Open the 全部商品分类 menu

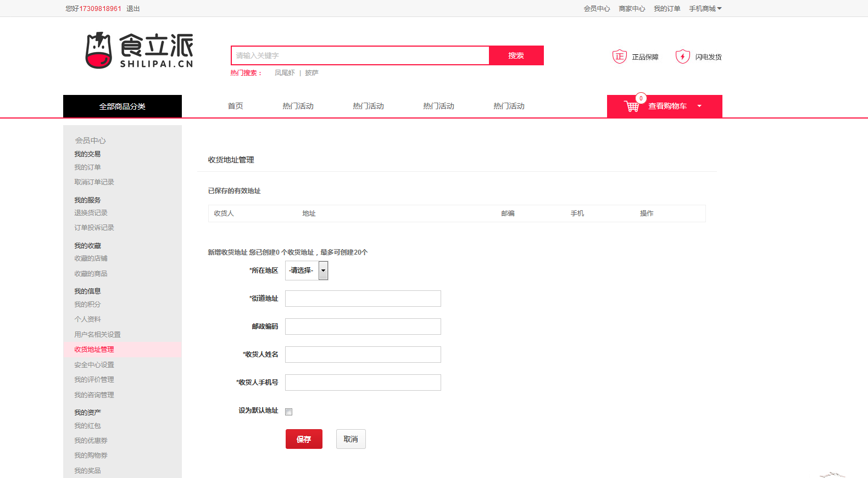pos(123,106)
